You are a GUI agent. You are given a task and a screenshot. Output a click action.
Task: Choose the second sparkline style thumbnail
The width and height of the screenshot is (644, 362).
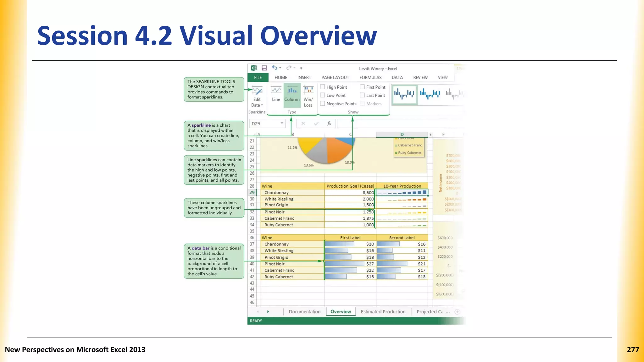pyautogui.click(x=430, y=94)
